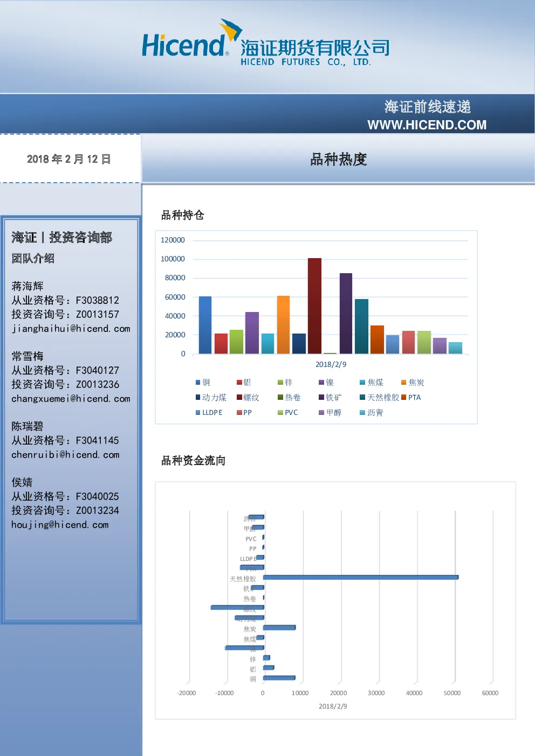This screenshot has width=535, height=756.
Task: Click the 品种资金流向 chart title
Action: tap(193, 460)
